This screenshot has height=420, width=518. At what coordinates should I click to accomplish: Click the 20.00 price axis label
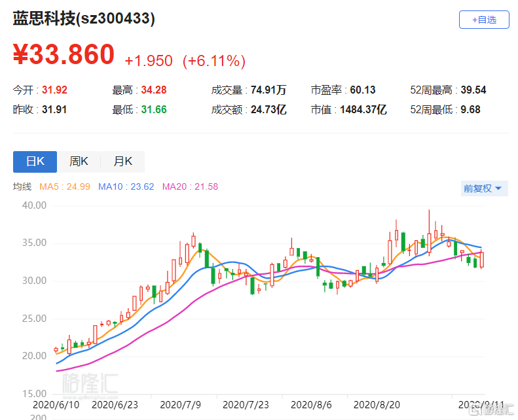pyautogui.click(x=34, y=356)
